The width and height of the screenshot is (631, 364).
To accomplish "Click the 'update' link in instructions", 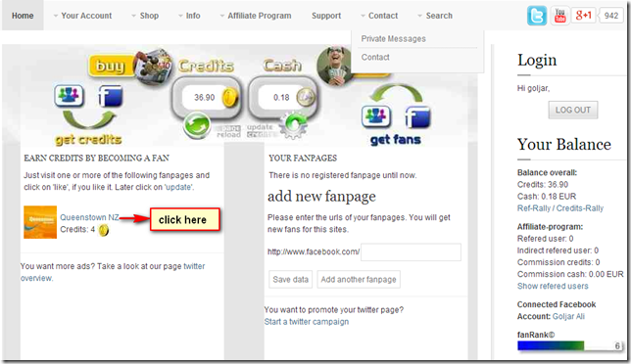I will pyautogui.click(x=179, y=187).
